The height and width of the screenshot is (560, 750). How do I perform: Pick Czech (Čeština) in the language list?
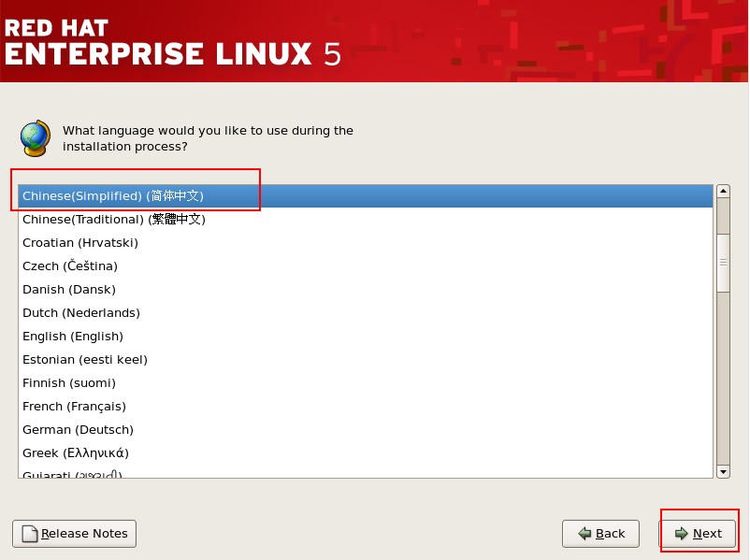pos(366,266)
